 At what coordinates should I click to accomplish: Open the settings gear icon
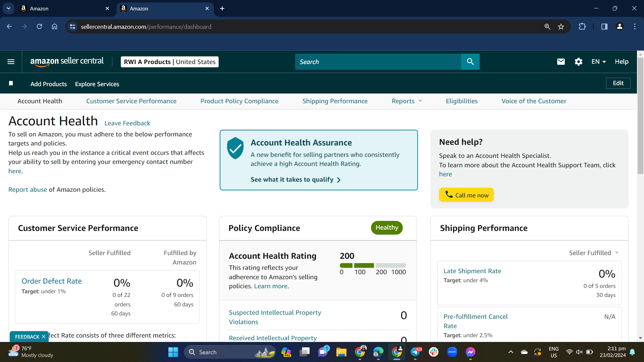(578, 62)
